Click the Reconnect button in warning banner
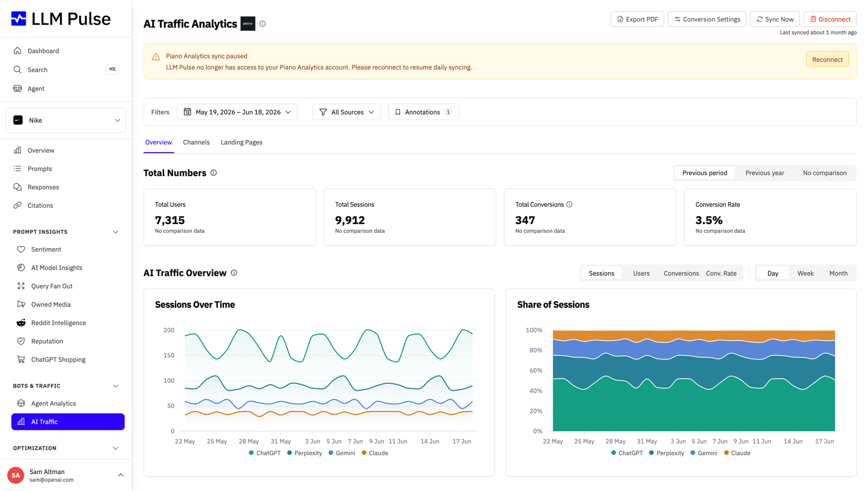Image resolution: width=868 pixels, height=491 pixels. [827, 59]
